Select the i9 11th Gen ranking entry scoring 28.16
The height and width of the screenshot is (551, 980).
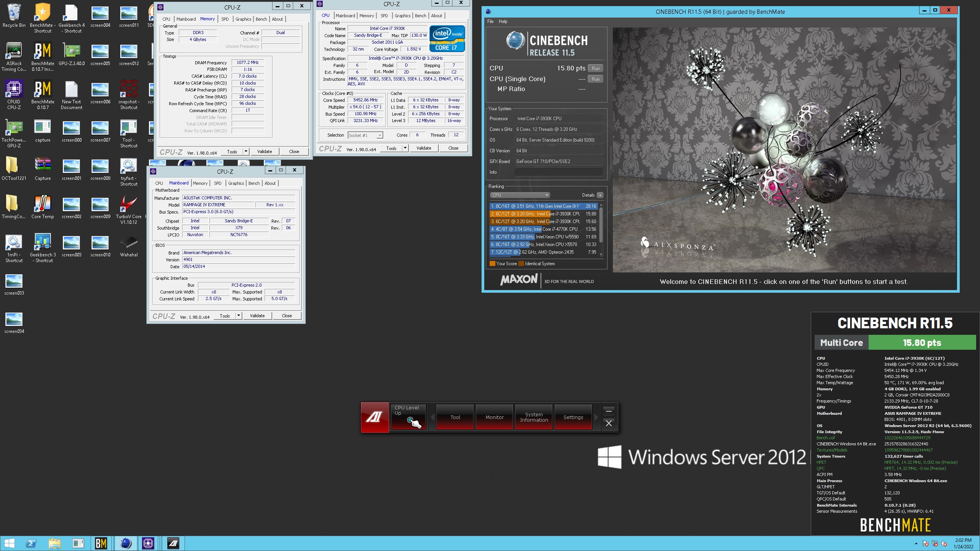(543, 206)
